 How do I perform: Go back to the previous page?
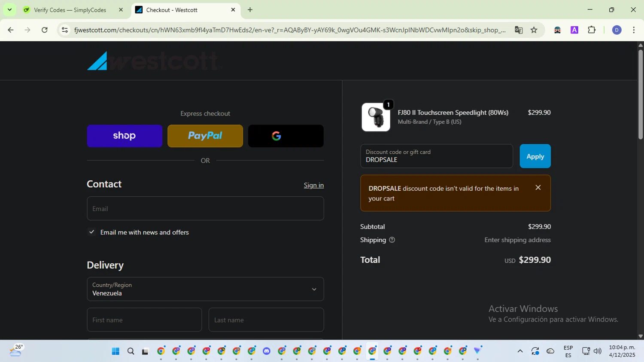11,30
